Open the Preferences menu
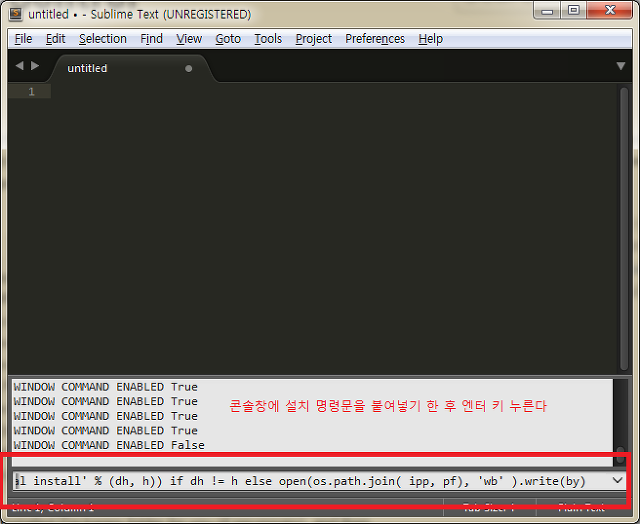The width and height of the screenshot is (640, 524). click(375, 39)
